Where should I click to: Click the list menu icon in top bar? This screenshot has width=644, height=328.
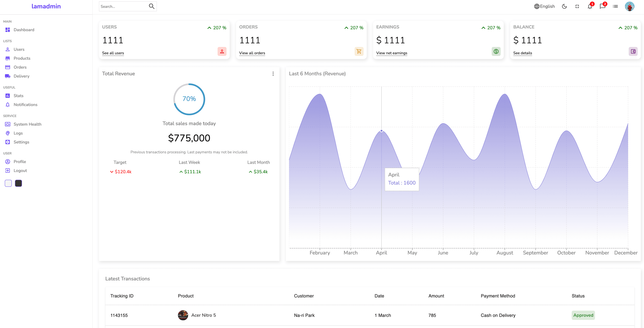615,7
